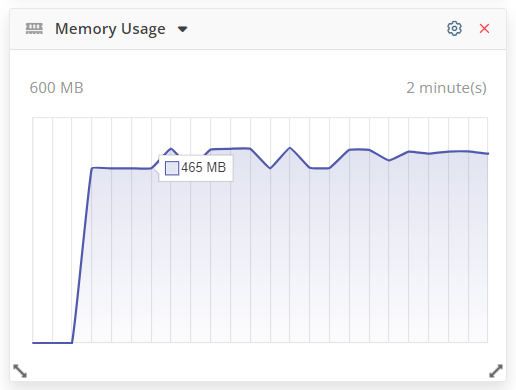Click the bottom-left diagonal resize arrow icon
This screenshot has height=390, width=516.
[x=20, y=371]
